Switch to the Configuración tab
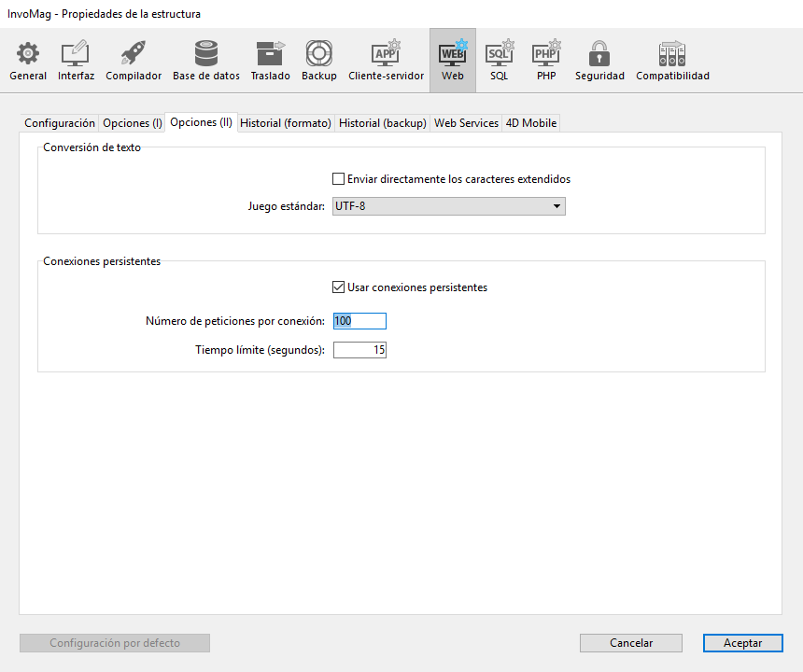 tap(60, 123)
